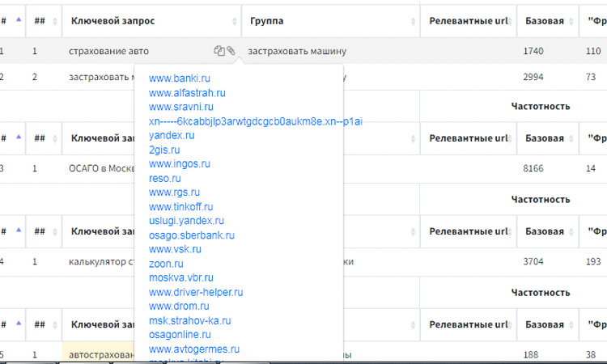The width and height of the screenshot is (607, 364).
Task: Click the highlighted "автострахование" keyword cell
Action: pyautogui.click(x=98, y=354)
